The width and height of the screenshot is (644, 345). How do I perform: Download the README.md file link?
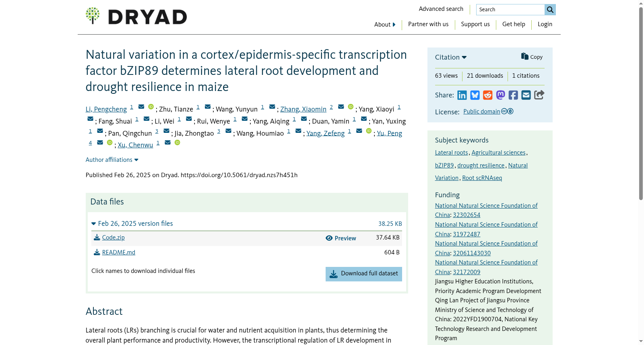pos(119,252)
